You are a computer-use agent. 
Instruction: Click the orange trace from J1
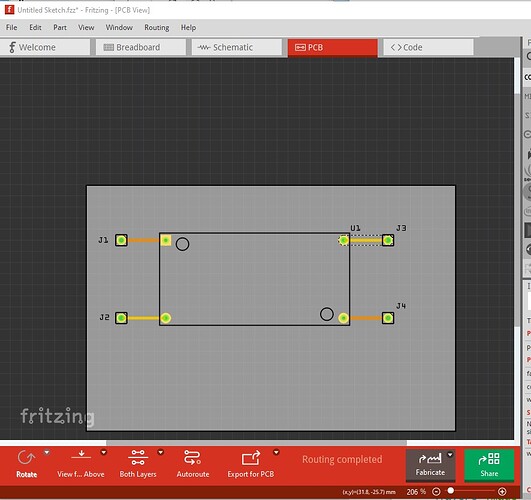coord(143,240)
